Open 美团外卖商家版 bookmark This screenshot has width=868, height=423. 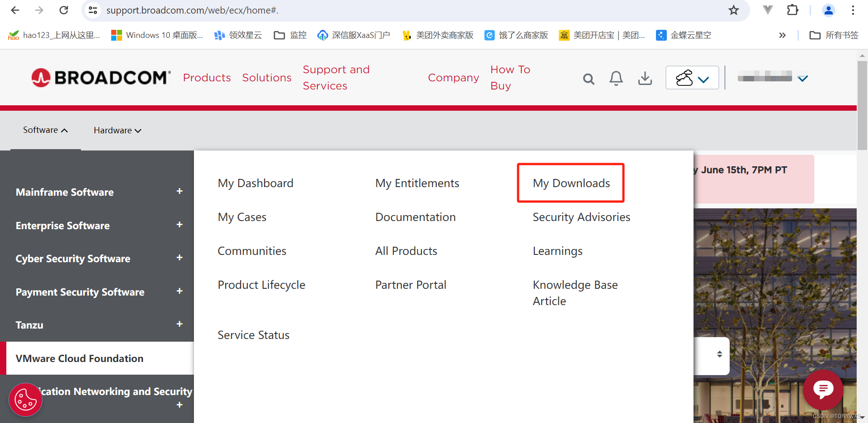[438, 35]
